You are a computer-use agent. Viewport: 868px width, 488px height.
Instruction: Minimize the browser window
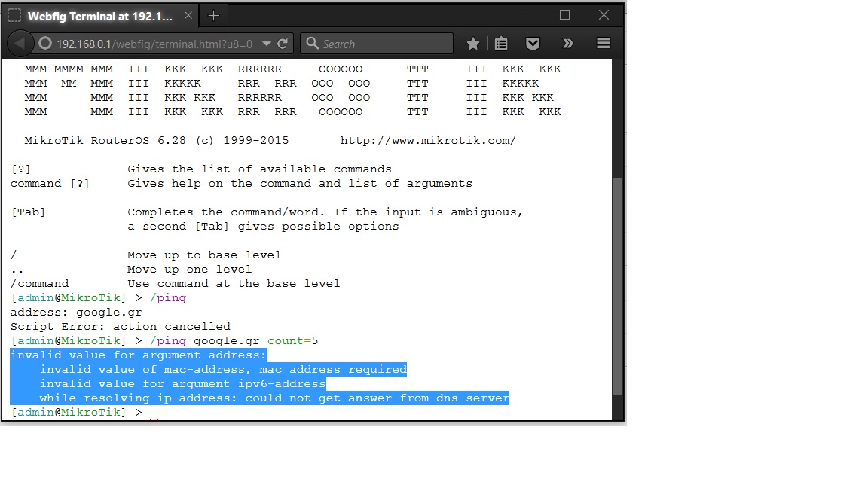pyautogui.click(x=524, y=15)
